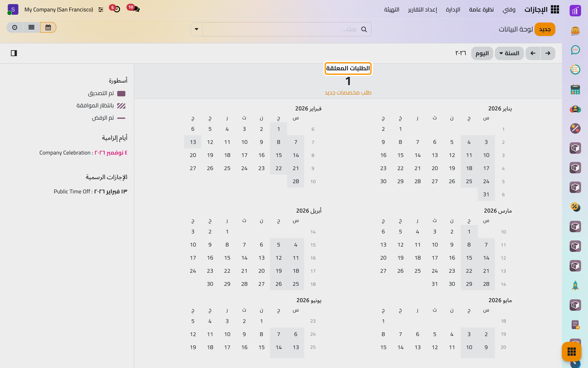
Task: Open the السنة period dropdown
Action: pyautogui.click(x=509, y=53)
